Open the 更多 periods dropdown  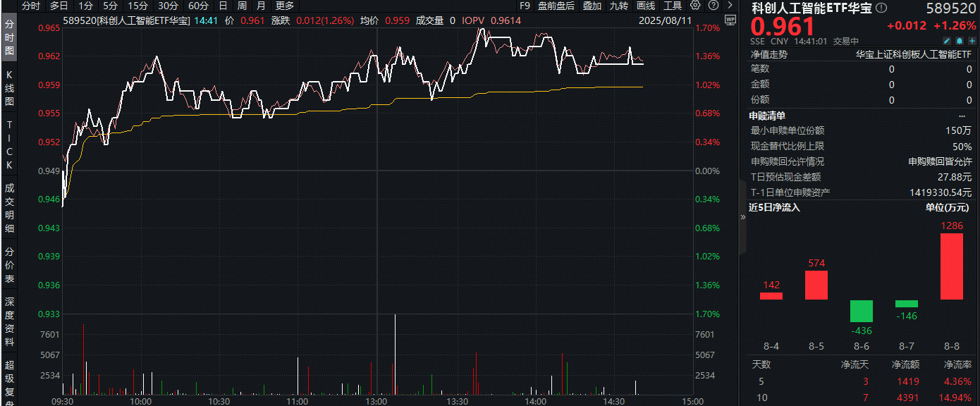click(x=285, y=6)
